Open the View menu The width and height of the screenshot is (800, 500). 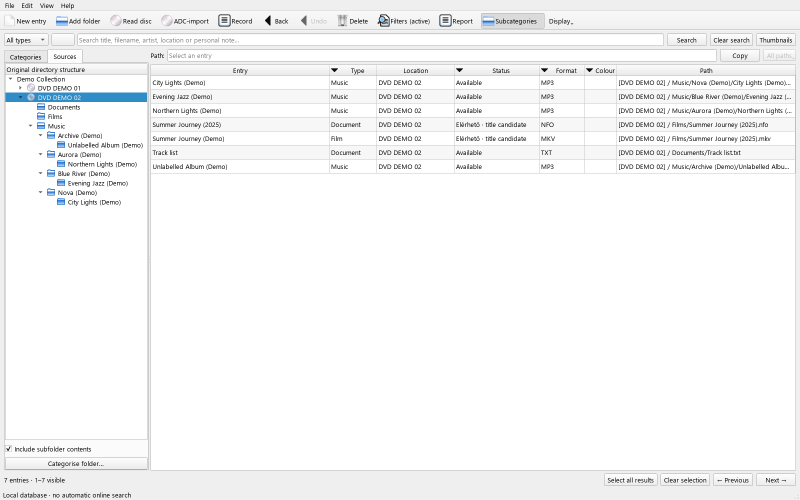click(x=46, y=6)
